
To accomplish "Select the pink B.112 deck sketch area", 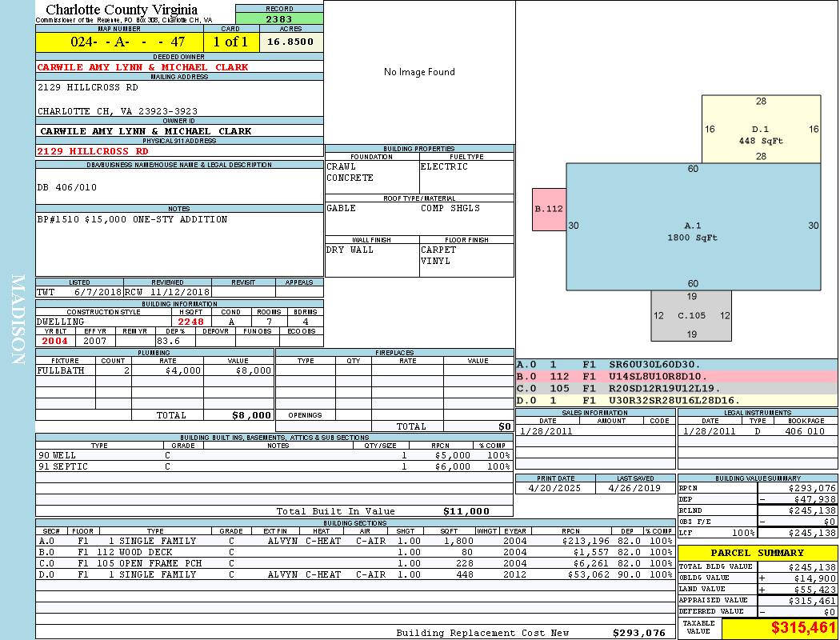I will tap(549, 209).
